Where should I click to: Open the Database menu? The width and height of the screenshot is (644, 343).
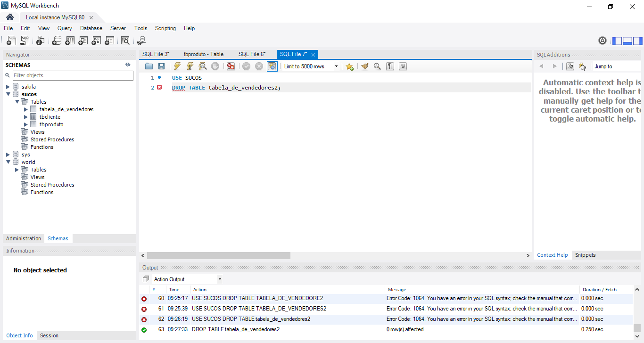[x=91, y=28]
